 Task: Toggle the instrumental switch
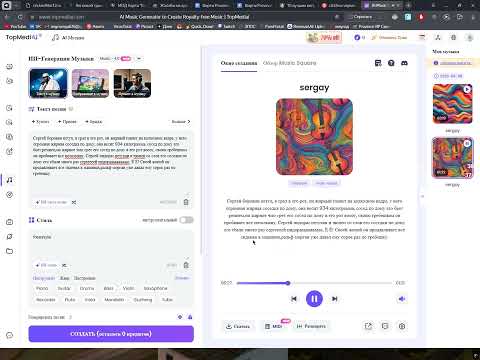click(186, 220)
